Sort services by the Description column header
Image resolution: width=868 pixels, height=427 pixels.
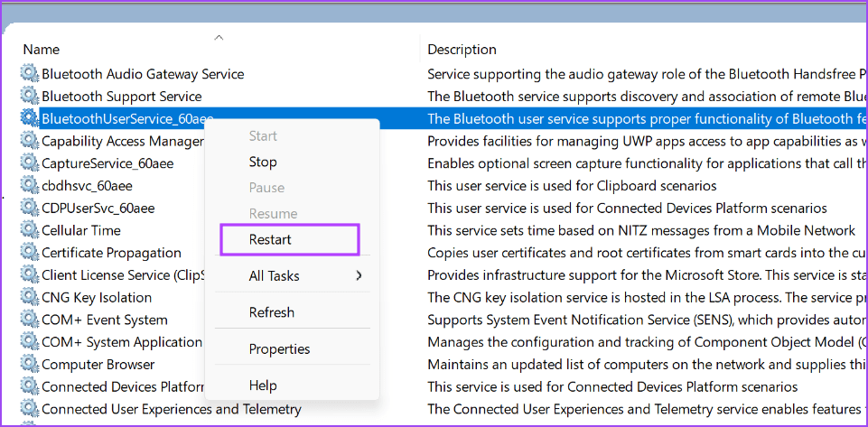point(462,50)
